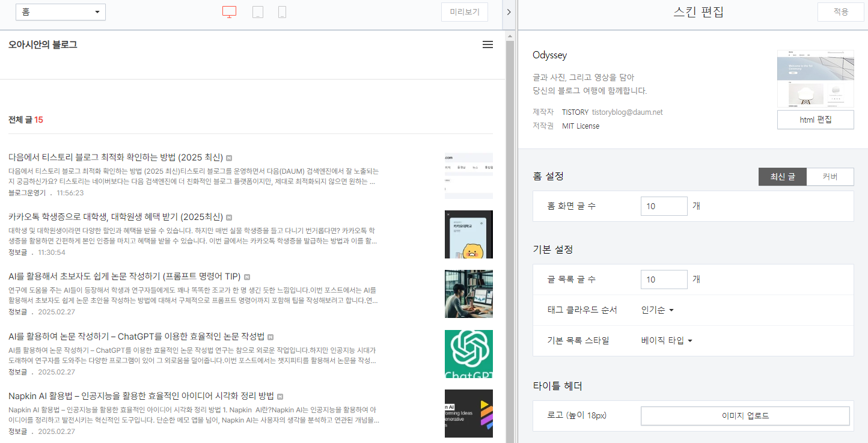
Task: Open the 홈 page selector dropdown
Action: (61, 12)
